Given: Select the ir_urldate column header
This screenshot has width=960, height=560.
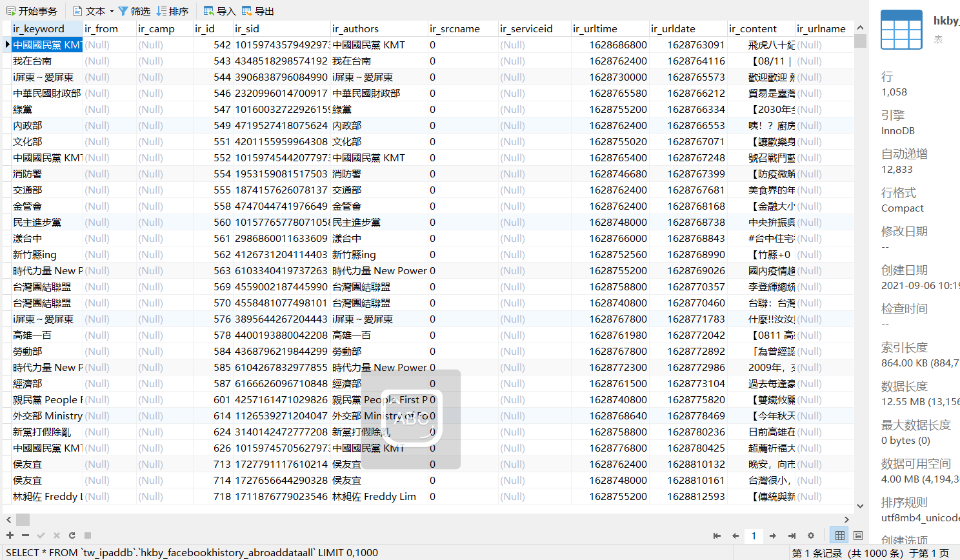Looking at the screenshot, I should 688,28.
